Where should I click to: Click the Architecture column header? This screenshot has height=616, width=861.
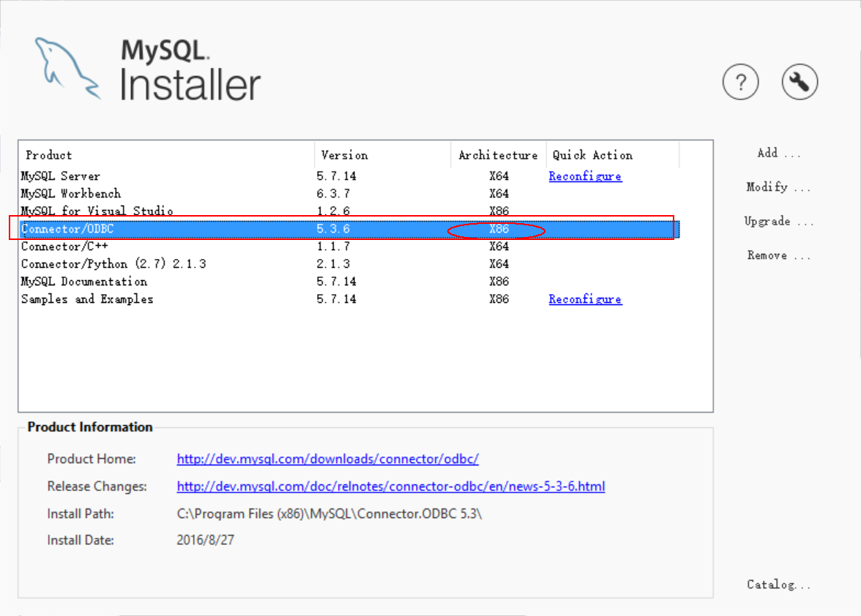click(x=498, y=154)
